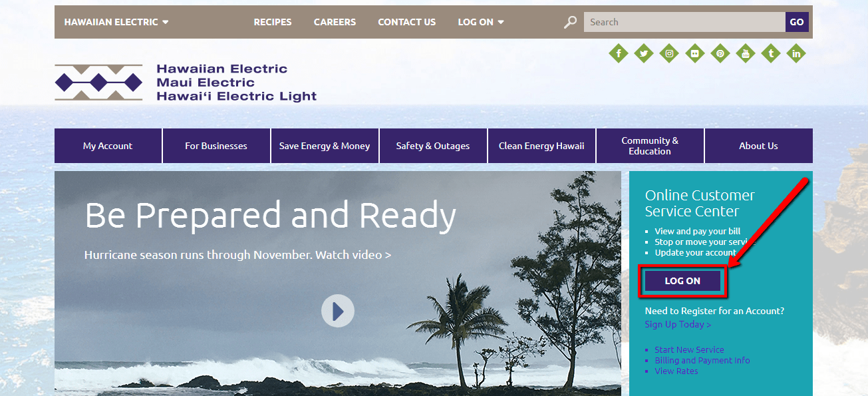This screenshot has width=868, height=396.
Task: Open the Recipes link
Action: (273, 22)
